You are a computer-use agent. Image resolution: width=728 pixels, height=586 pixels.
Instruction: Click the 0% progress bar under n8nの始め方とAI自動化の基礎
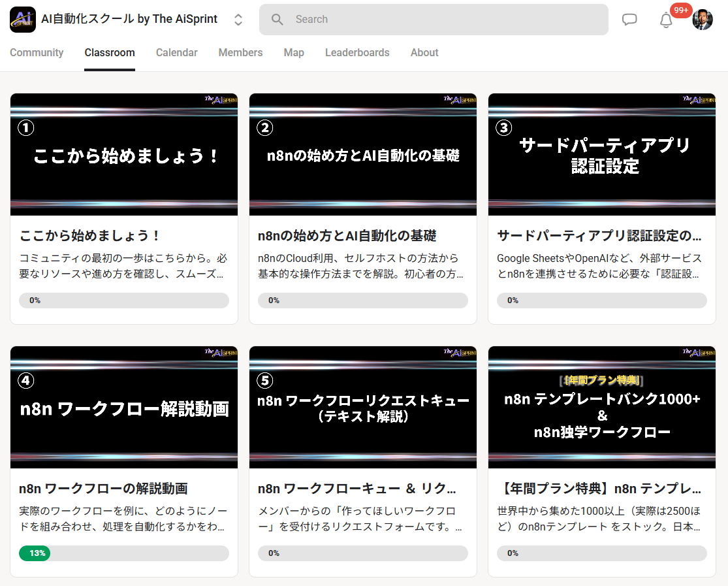pos(363,301)
